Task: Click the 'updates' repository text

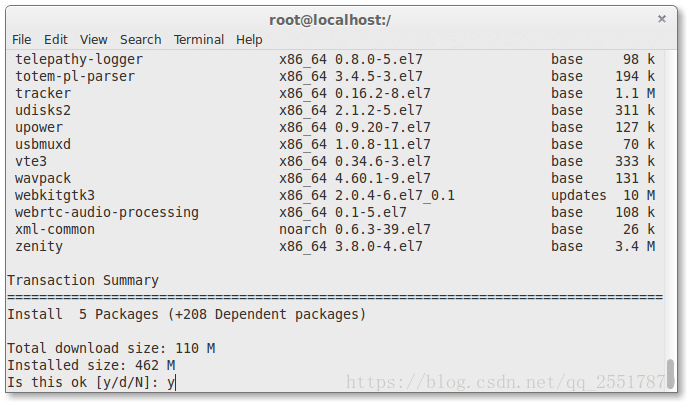Action: pyautogui.click(x=578, y=195)
